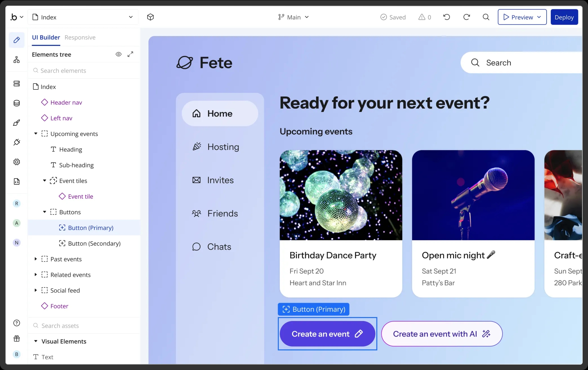Click the Search assets input field
Image resolution: width=588 pixels, height=370 pixels.
click(84, 326)
